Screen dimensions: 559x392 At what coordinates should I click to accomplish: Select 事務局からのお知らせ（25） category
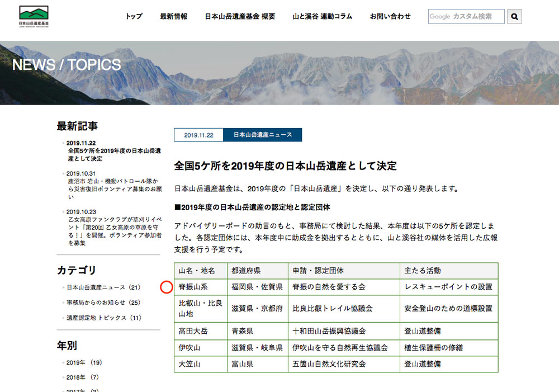(103, 303)
